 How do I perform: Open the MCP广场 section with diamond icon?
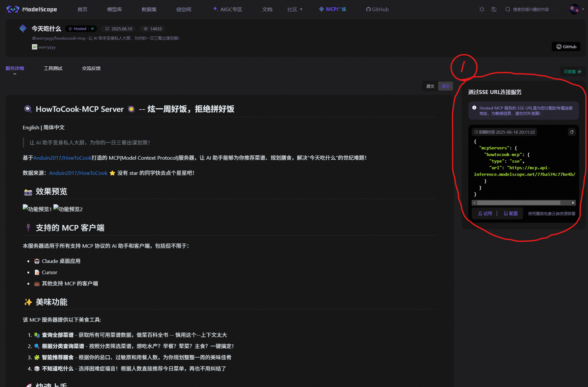[x=332, y=9]
